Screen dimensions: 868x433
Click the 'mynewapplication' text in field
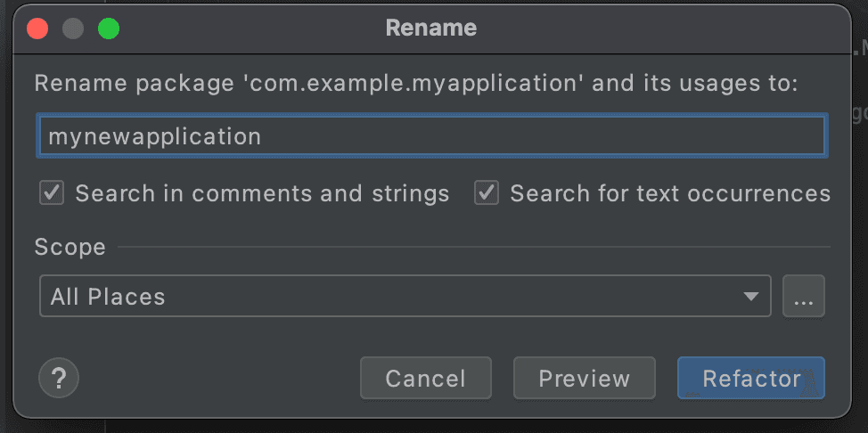pos(155,136)
